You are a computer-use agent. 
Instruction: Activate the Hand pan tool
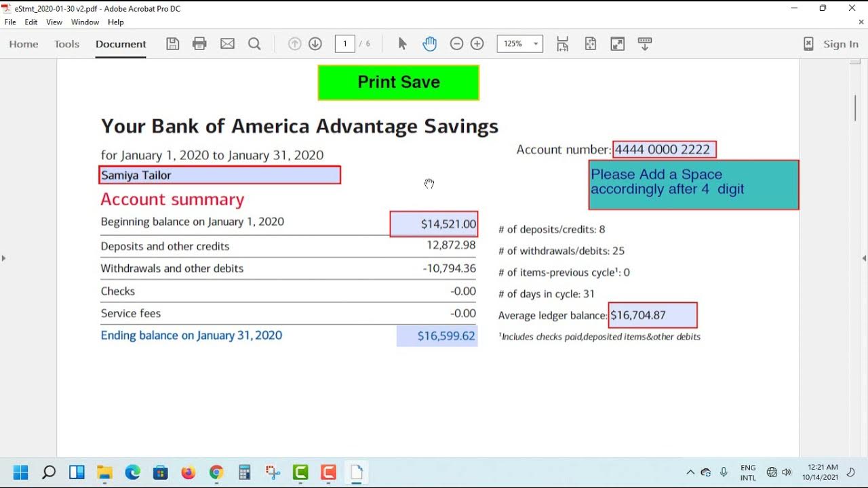(429, 44)
